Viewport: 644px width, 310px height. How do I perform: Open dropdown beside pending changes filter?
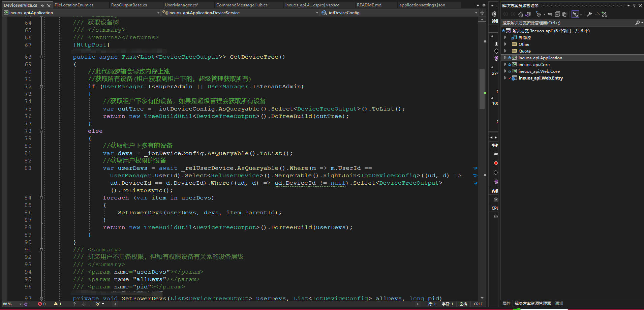544,14
